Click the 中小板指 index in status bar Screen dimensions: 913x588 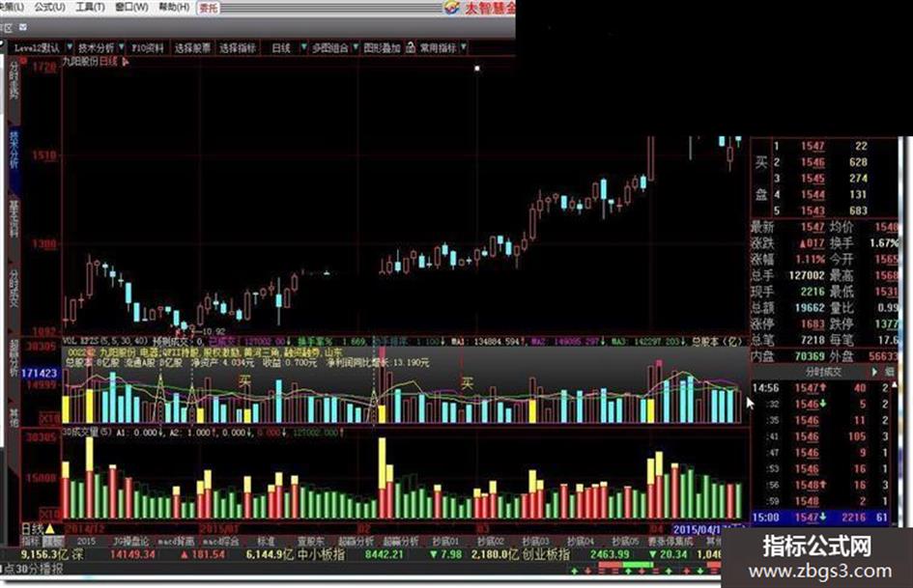click(x=321, y=555)
